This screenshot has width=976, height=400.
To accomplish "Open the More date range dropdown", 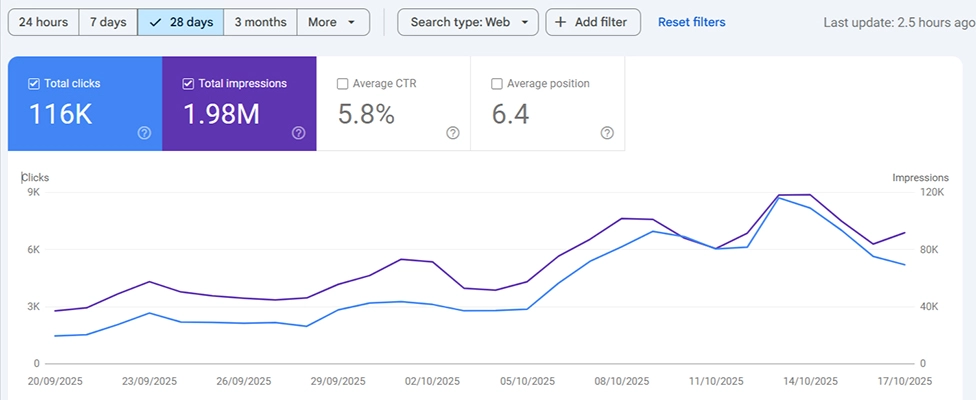I will (x=331, y=22).
